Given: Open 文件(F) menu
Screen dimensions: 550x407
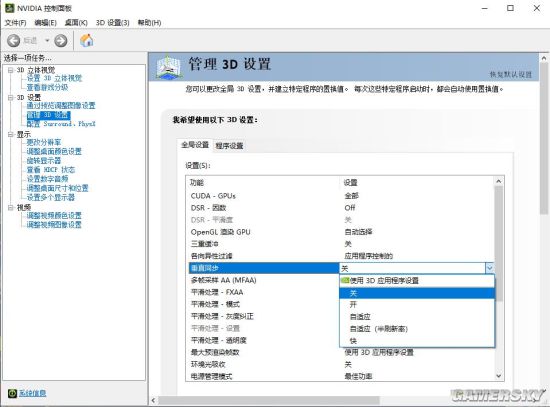Looking at the screenshot, I should click(15, 23).
